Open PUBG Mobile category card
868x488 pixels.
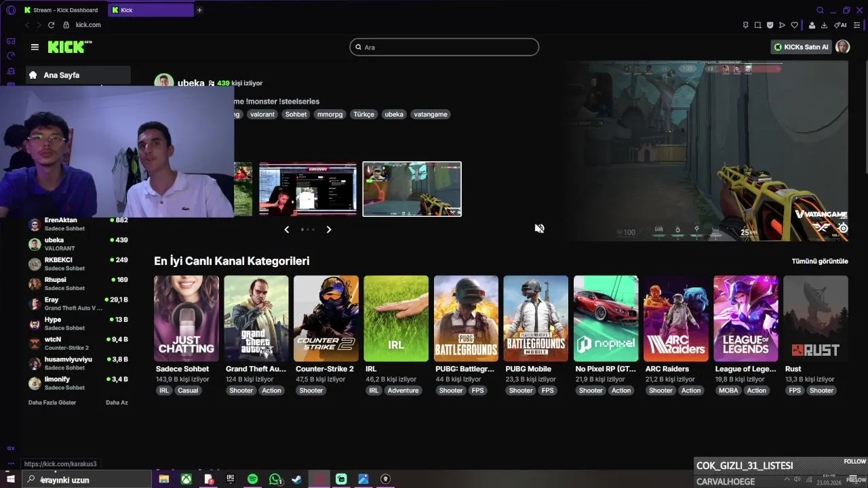536,319
